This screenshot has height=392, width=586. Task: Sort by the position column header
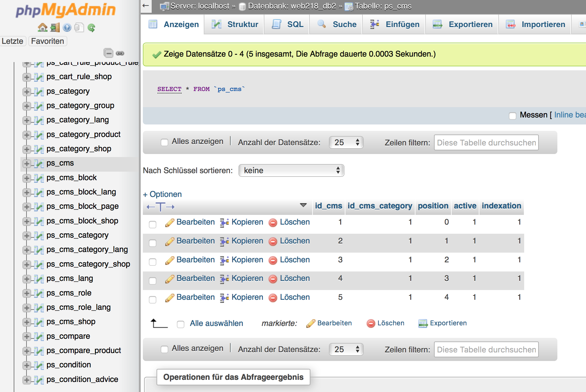pyautogui.click(x=433, y=206)
